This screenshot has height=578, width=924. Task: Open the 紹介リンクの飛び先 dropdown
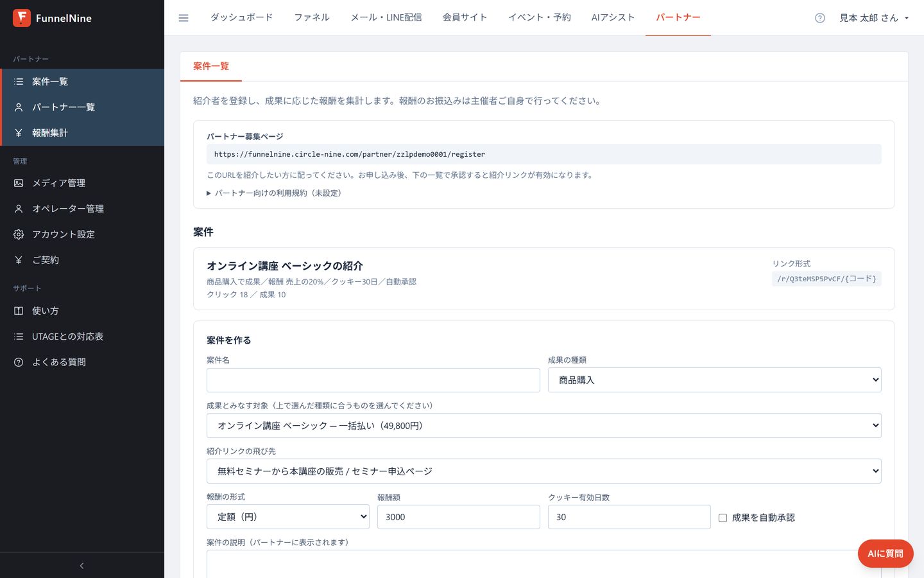click(x=543, y=471)
